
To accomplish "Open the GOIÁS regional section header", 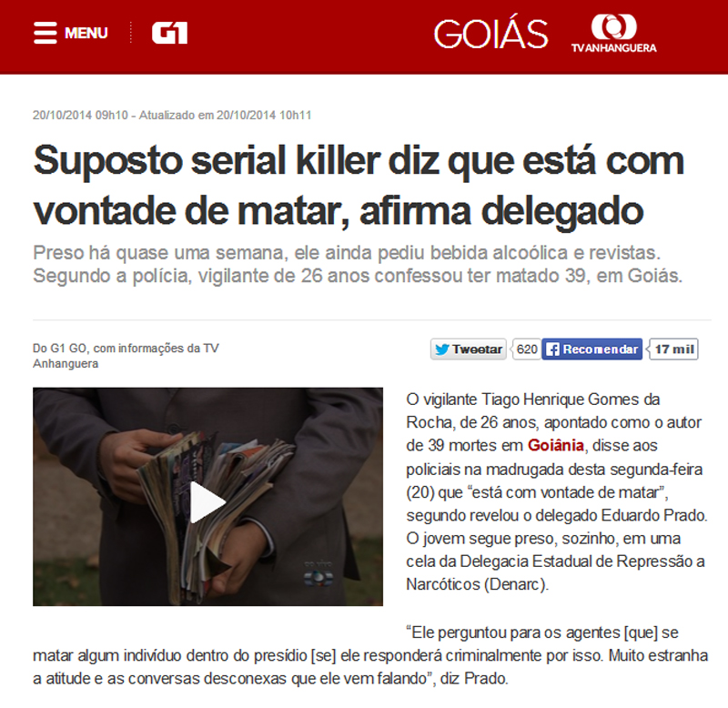I will [x=490, y=34].
